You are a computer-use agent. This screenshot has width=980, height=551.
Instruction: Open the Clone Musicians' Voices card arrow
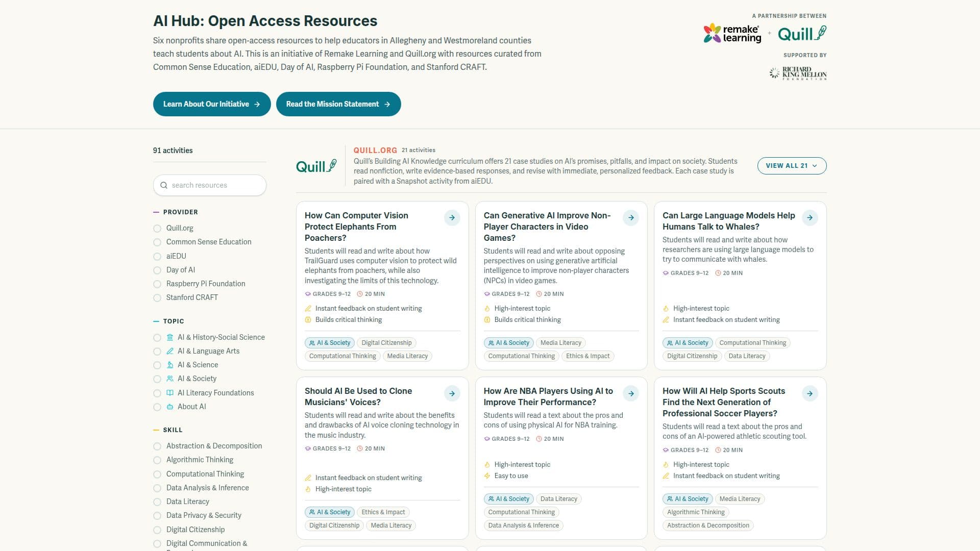(452, 393)
